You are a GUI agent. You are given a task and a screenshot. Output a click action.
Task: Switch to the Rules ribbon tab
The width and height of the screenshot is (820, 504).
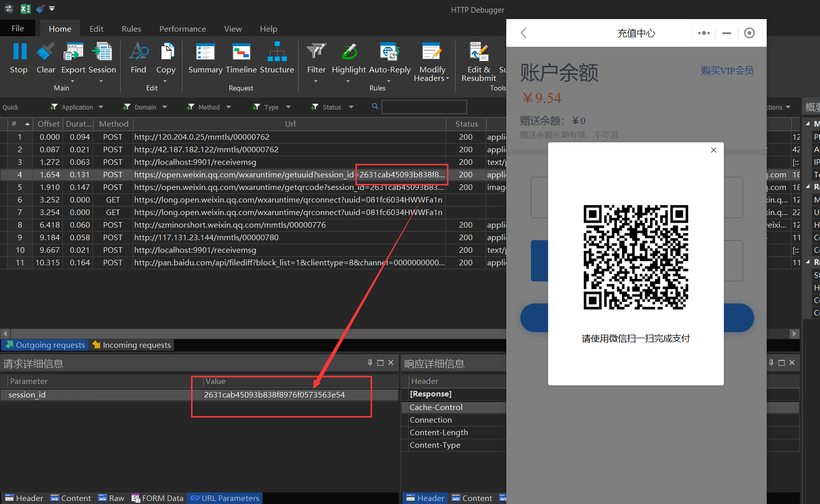pos(131,29)
